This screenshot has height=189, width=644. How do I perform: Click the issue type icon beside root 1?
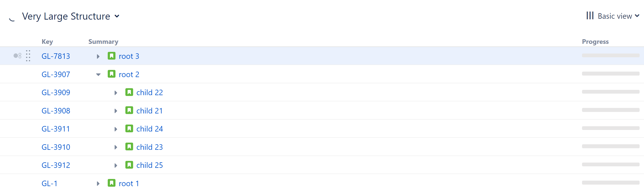click(112, 183)
